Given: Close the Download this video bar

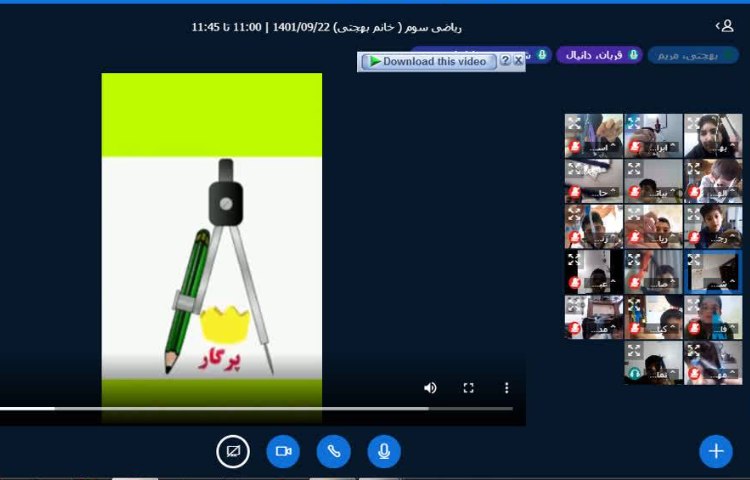Looking at the screenshot, I should point(518,61).
